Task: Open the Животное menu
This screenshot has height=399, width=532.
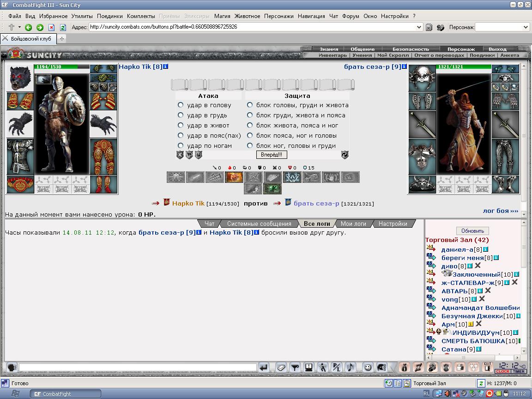Action: click(247, 16)
